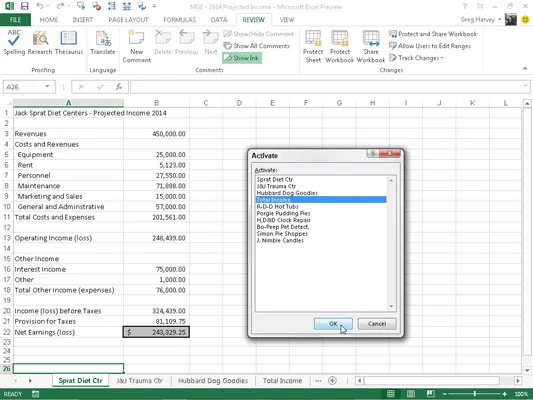Expand the Track Changes dropdown
The image size is (533, 400).
[x=416, y=58]
